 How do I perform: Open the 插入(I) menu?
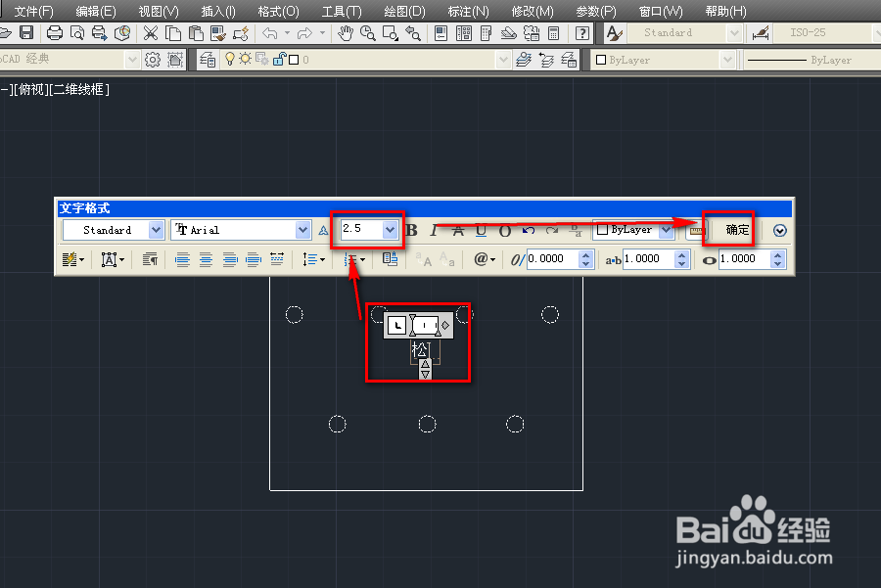pos(218,11)
